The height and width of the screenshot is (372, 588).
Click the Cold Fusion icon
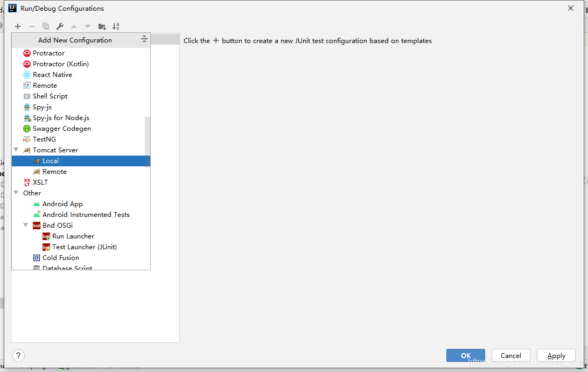click(37, 258)
